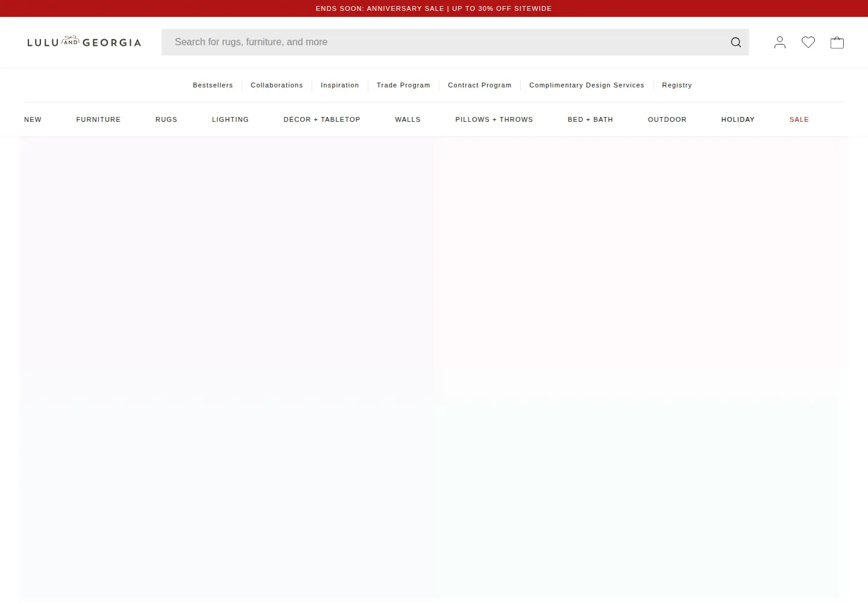The image size is (868, 603).
Task: Open the shopping bag icon
Action: (x=837, y=42)
